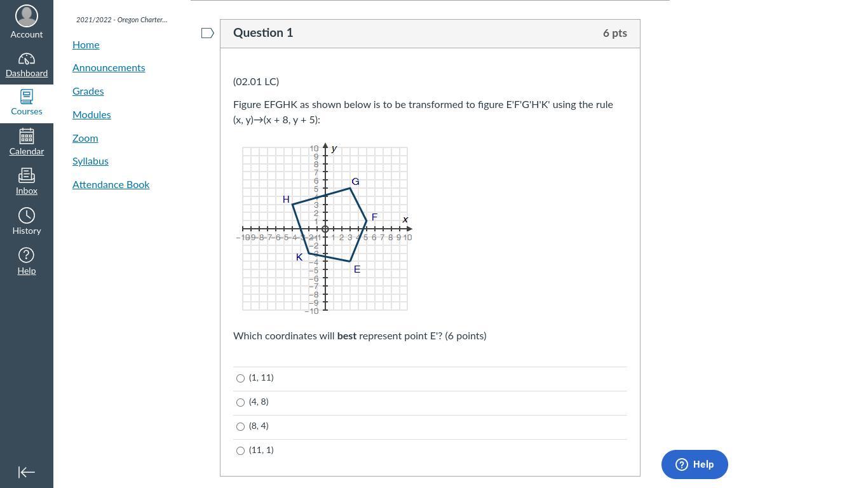The image size is (868, 488).
Task: Open Courses book icon
Action: coord(26,97)
